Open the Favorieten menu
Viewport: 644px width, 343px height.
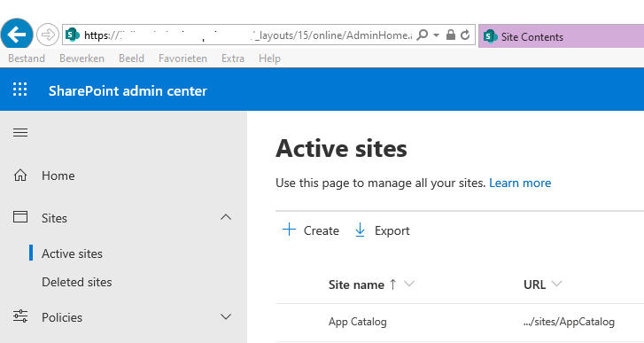click(182, 58)
